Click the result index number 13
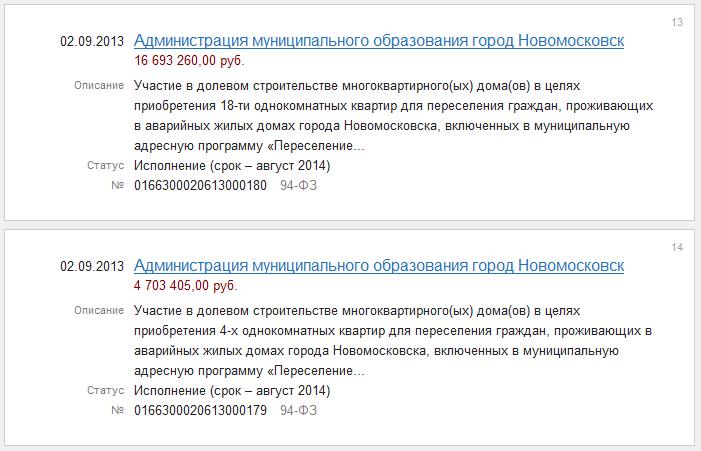Image resolution: width=701 pixels, height=451 pixels. click(x=677, y=22)
